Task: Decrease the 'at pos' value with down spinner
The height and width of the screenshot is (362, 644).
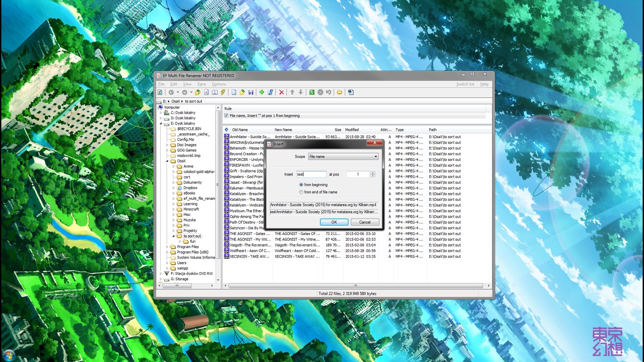Action: (373, 176)
